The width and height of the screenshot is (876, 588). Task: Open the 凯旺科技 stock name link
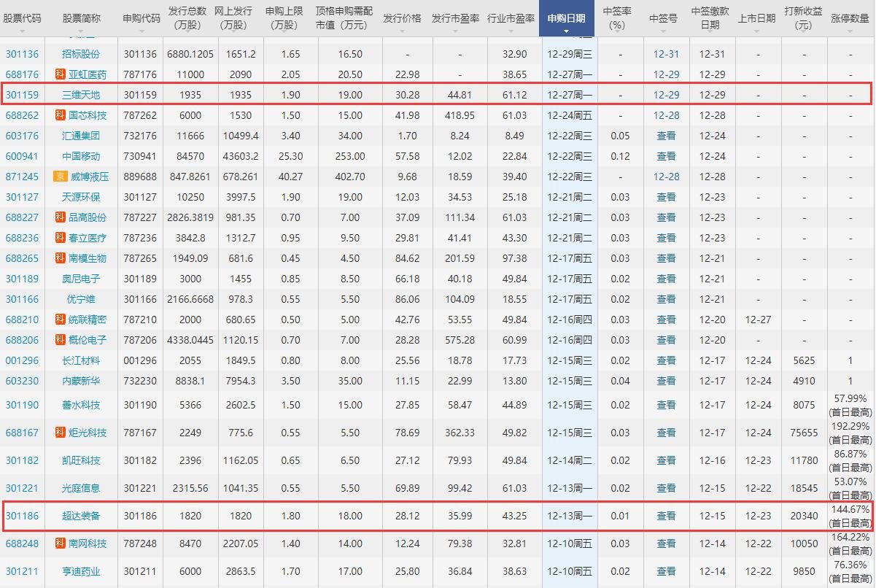click(x=81, y=460)
